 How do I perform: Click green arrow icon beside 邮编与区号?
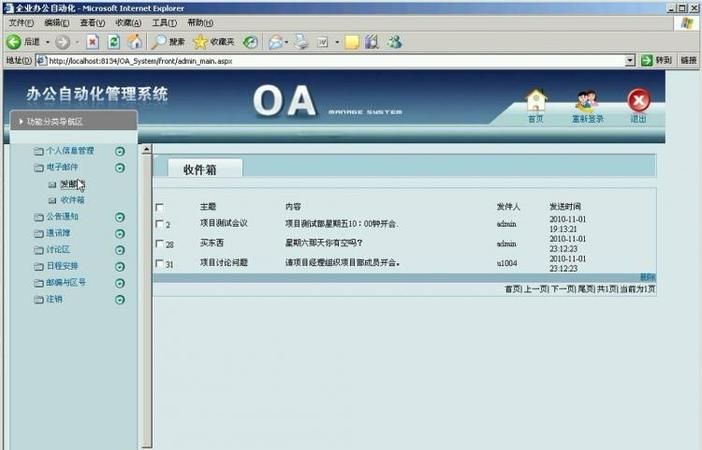[120, 283]
